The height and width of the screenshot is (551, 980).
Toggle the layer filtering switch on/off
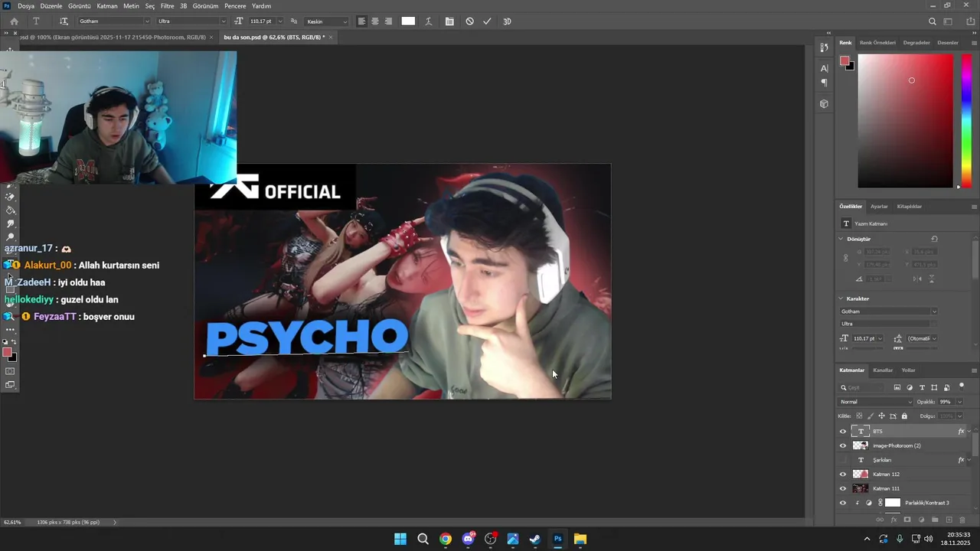coord(962,386)
